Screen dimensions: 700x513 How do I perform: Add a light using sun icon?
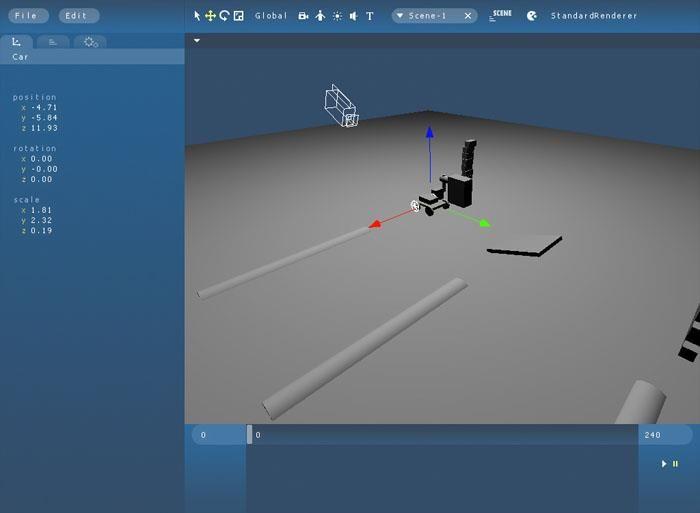click(x=337, y=16)
